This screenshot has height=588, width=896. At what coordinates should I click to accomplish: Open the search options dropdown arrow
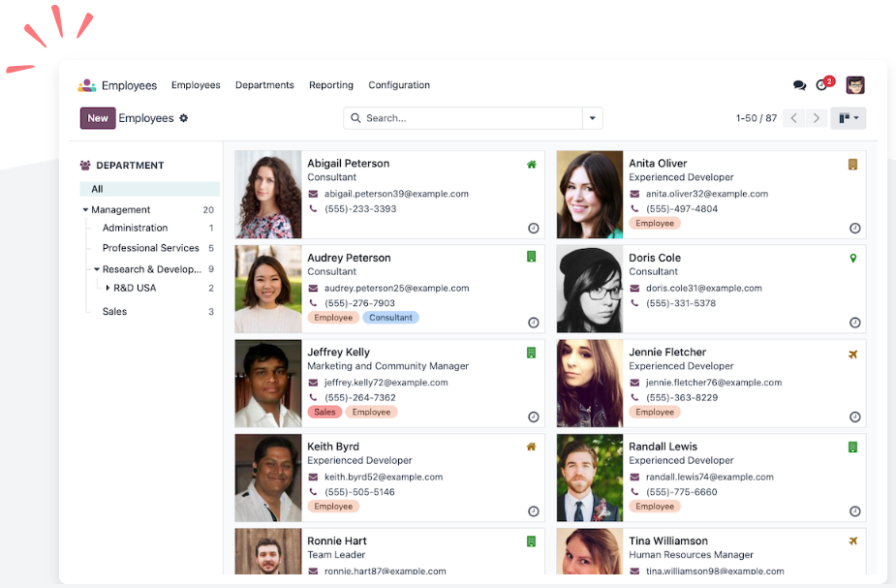tap(592, 118)
